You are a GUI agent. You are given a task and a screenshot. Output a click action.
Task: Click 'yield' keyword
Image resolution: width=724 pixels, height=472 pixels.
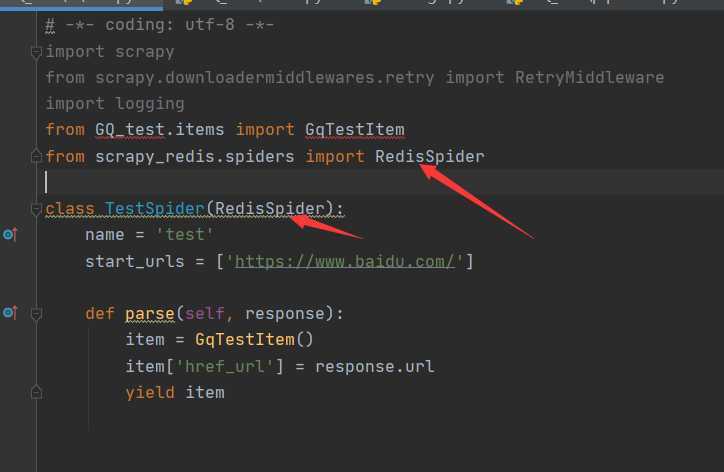[150, 393]
